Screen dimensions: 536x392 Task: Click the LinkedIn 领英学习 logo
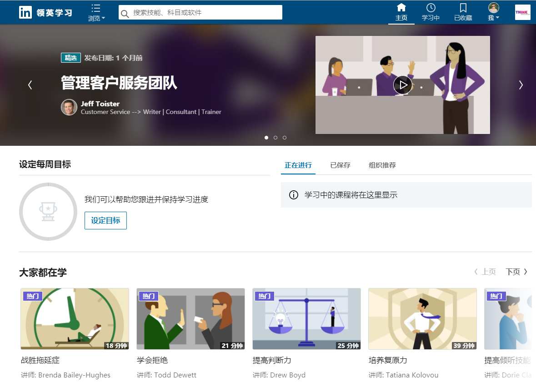pos(46,13)
